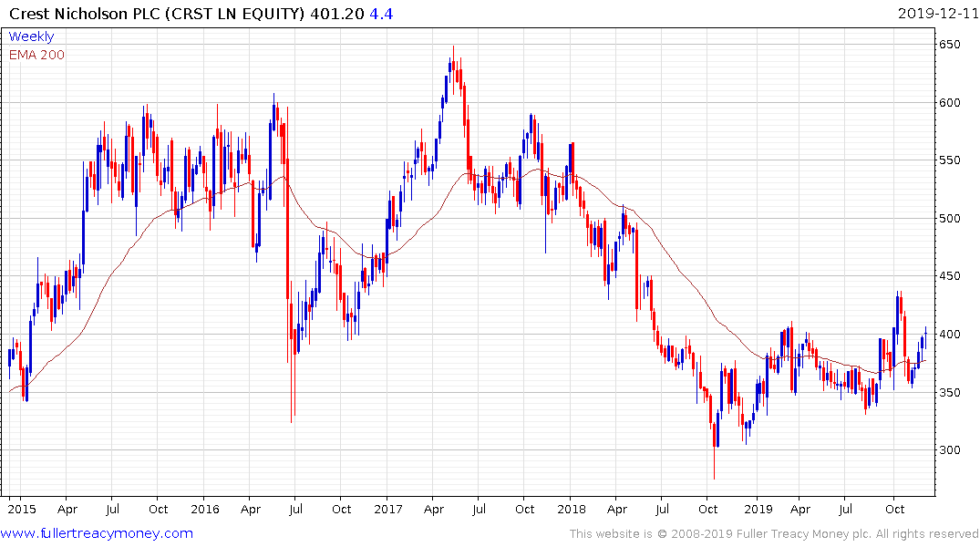Click the Weekly interval label
Viewport: 980px width, 547px height.
(x=31, y=36)
